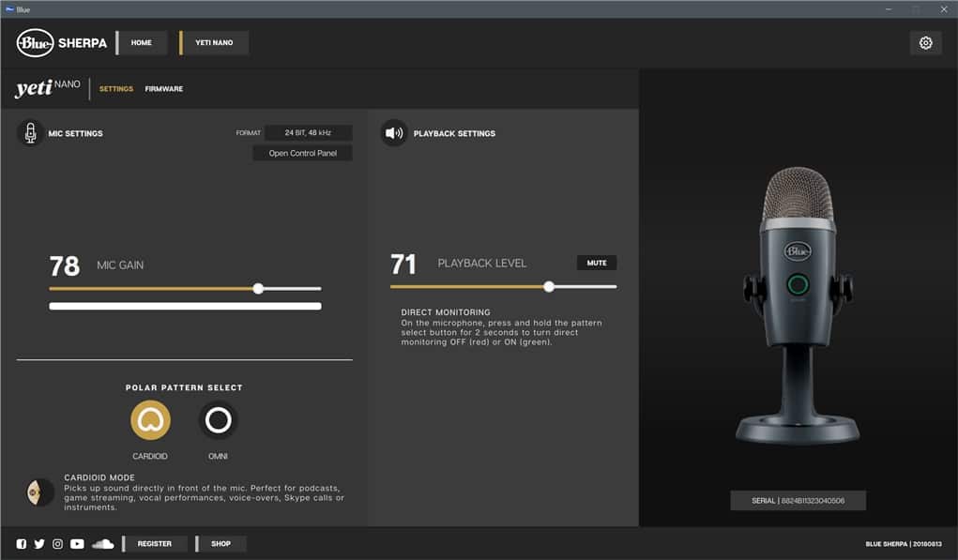The height and width of the screenshot is (560, 958).
Task: Select the Omni polar pattern
Action: tap(218, 420)
